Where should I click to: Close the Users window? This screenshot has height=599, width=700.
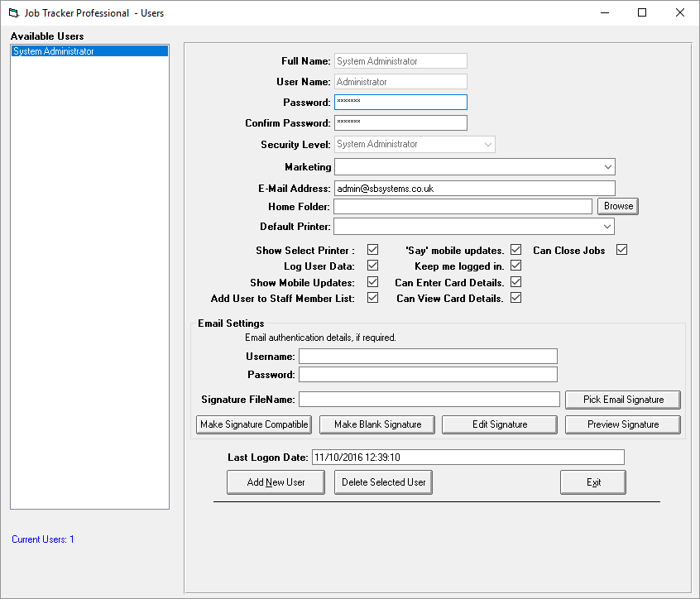680,12
